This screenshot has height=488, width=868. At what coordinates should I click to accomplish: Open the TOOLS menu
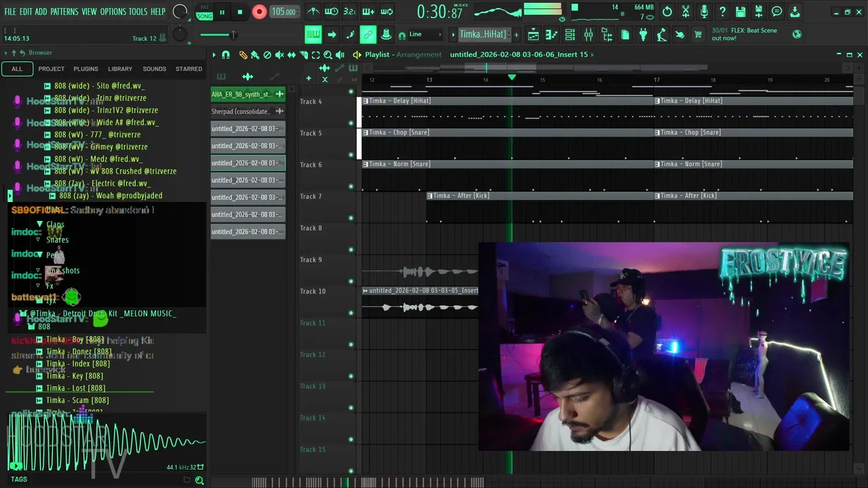tap(138, 12)
